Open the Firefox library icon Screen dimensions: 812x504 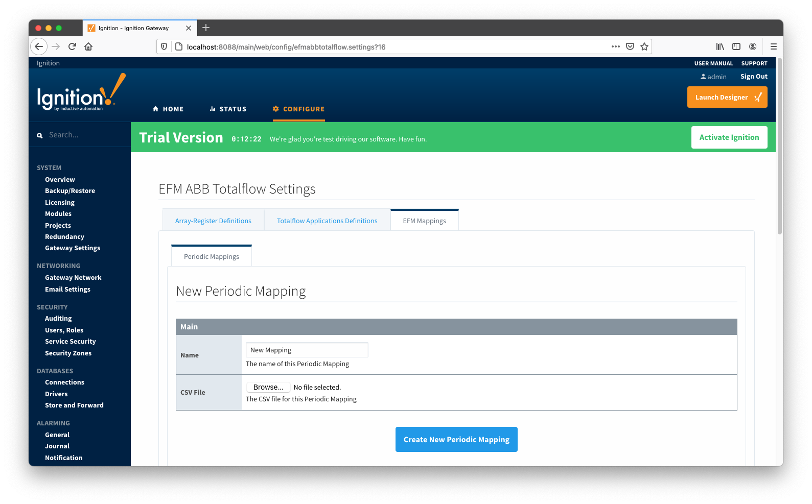coord(720,46)
